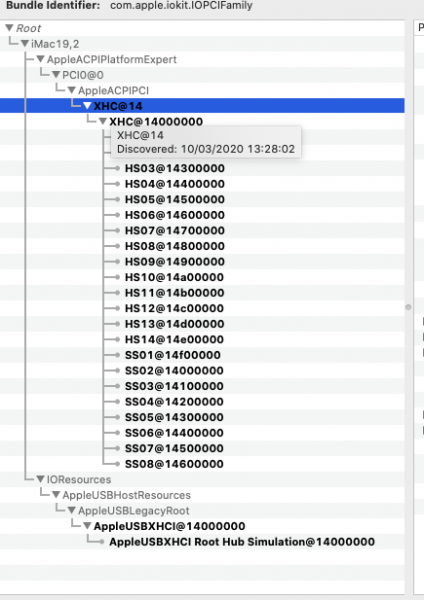Image resolution: width=424 pixels, height=600 pixels.
Task: Select port SS07@14500000
Action: pyautogui.click(x=174, y=448)
